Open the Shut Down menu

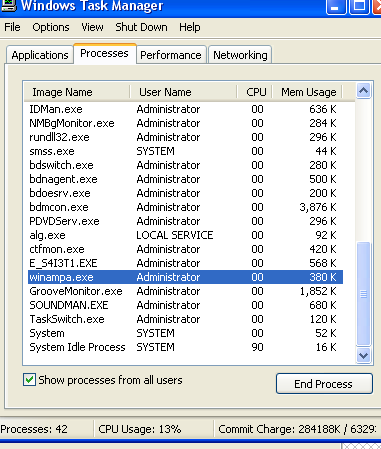point(141,27)
